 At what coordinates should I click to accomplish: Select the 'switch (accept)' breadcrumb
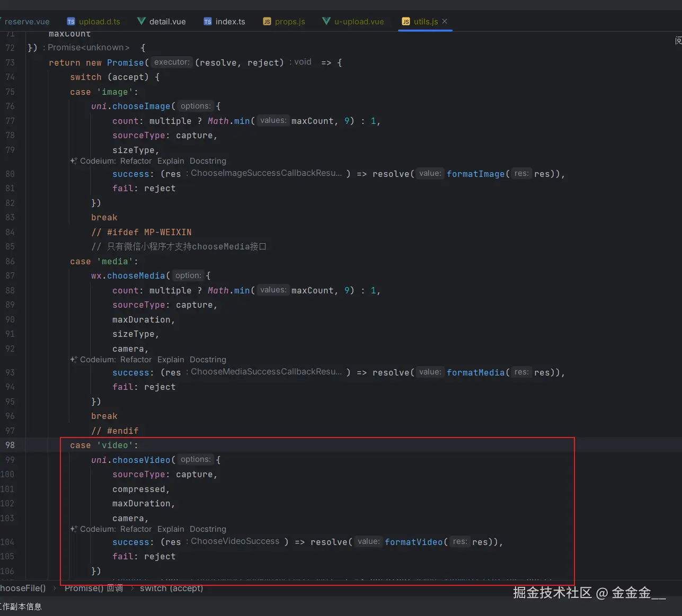(171, 588)
